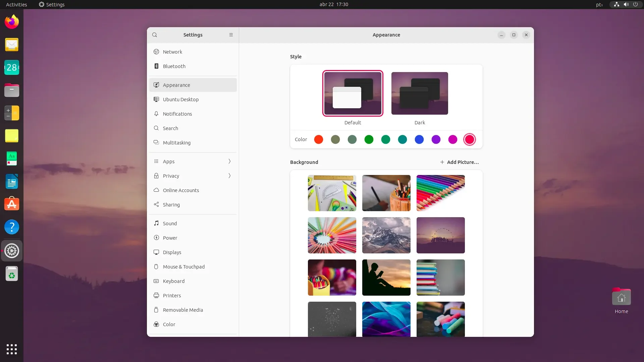Image resolution: width=644 pixels, height=362 pixels.
Task: Go to Displays settings
Action: [x=193, y=252]
